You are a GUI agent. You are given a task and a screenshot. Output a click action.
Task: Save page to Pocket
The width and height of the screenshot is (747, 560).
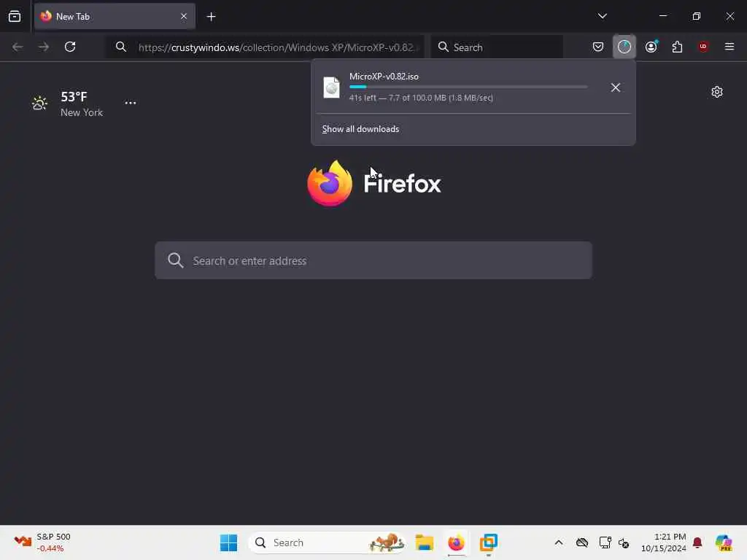pos(598,47)
